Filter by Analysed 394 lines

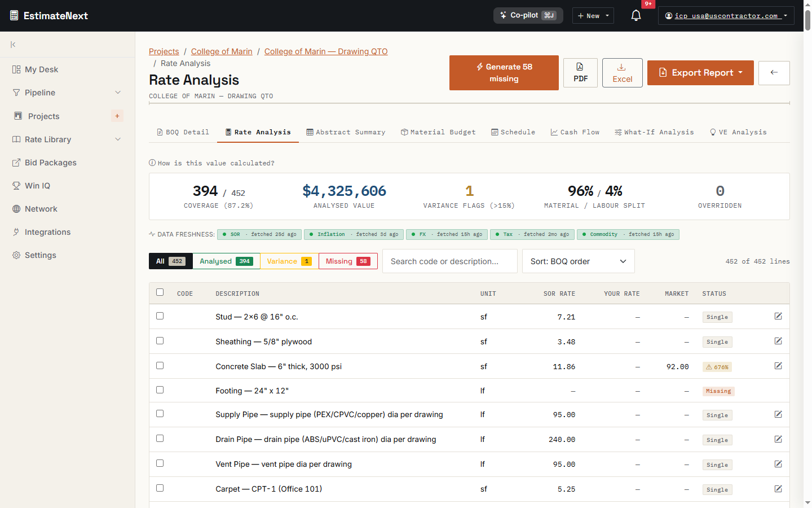click(226, 261)
